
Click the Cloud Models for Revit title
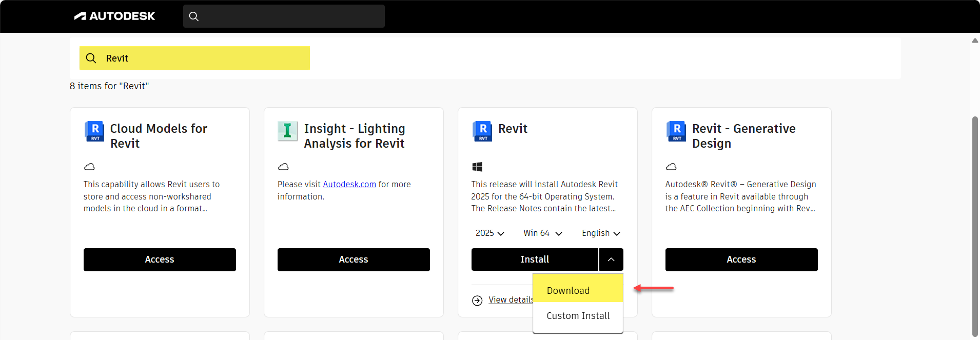[159, 136]
